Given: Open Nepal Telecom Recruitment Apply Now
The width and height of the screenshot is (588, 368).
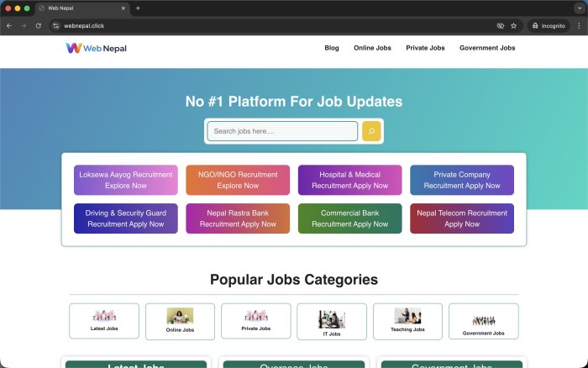Looking at the screenshot, I should [462, 218].
